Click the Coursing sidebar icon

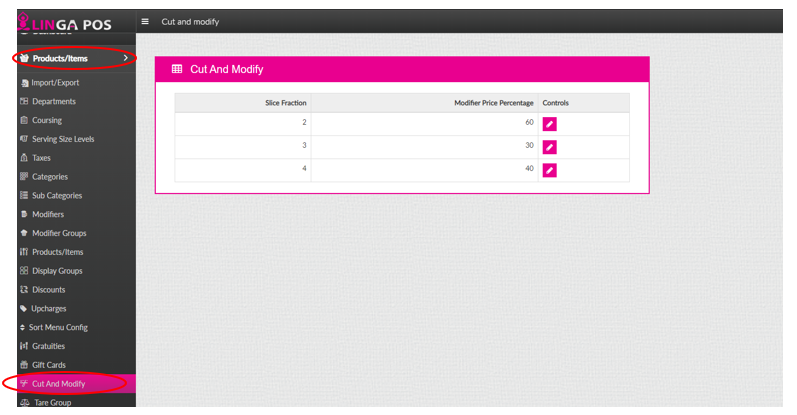pyautogui.click(x=24, y=120)
